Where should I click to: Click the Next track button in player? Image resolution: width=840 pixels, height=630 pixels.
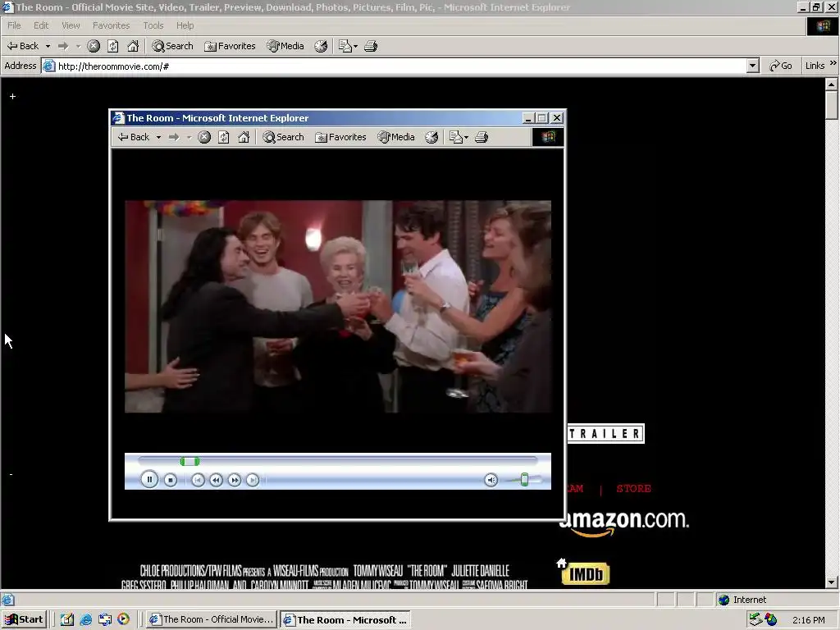tap(253, 480)
